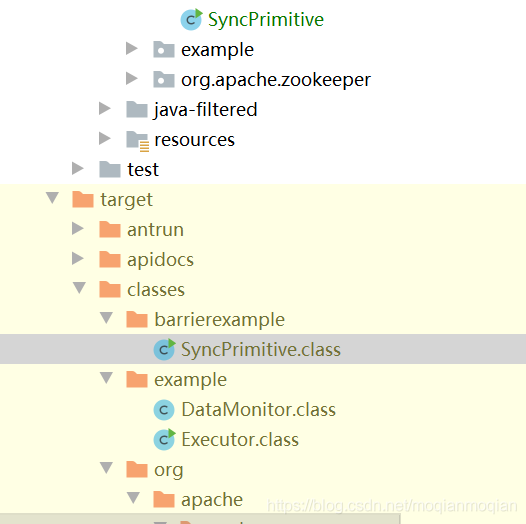
Task: Select DataMonitor.class in the tree
Action: tap(258, 410)
